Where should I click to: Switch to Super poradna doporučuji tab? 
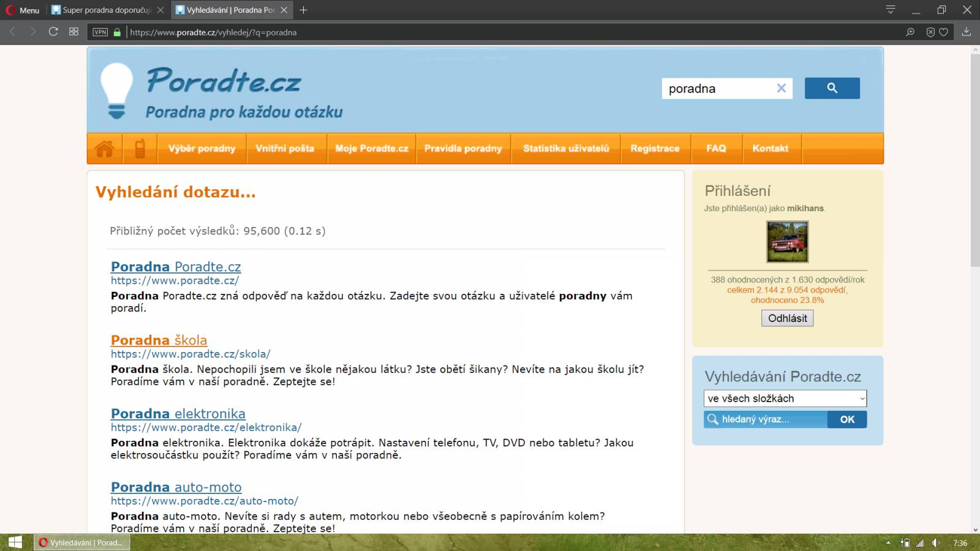107,10
